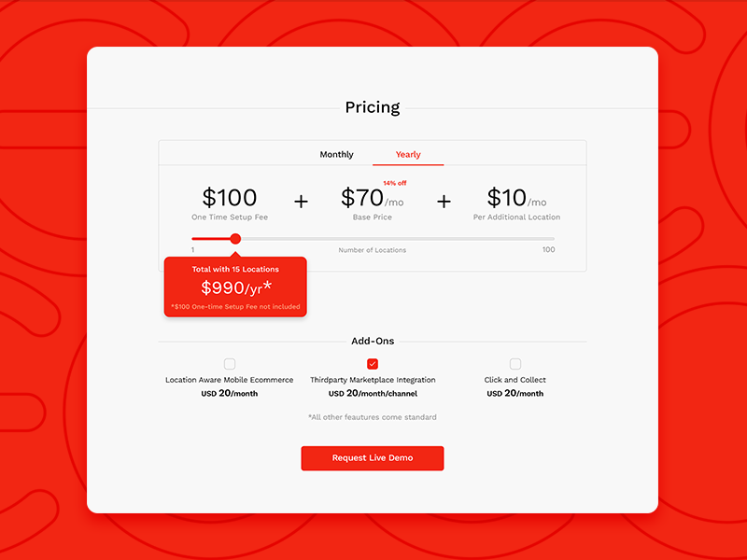Click the Request Live Demo button
The width and height of the screenshot is (747, 560).
(373, 458)
